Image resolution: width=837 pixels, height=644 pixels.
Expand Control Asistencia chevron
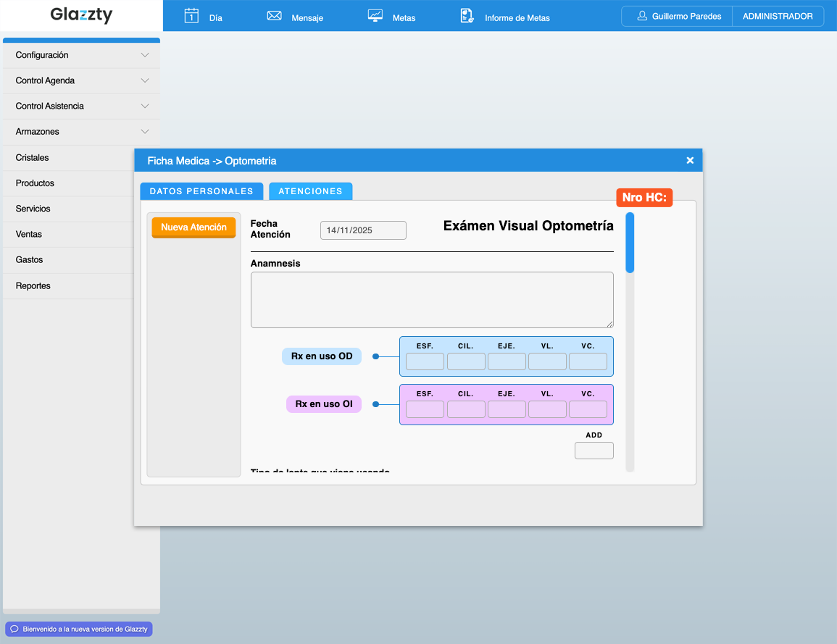[x=145, y=106]
